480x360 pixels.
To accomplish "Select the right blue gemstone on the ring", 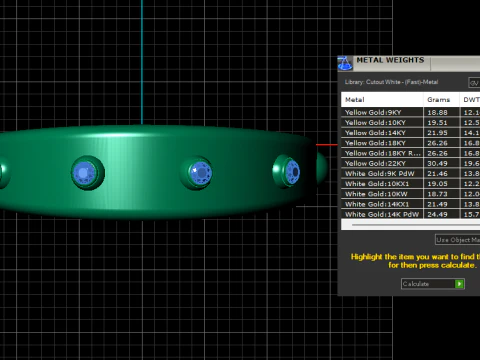I will pos(292,172).
